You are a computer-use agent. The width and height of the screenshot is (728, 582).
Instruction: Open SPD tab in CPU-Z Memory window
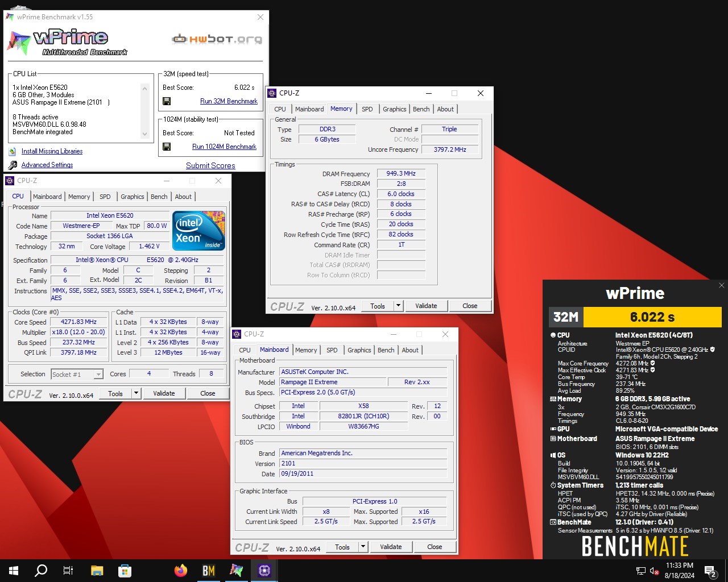(367, 109)
